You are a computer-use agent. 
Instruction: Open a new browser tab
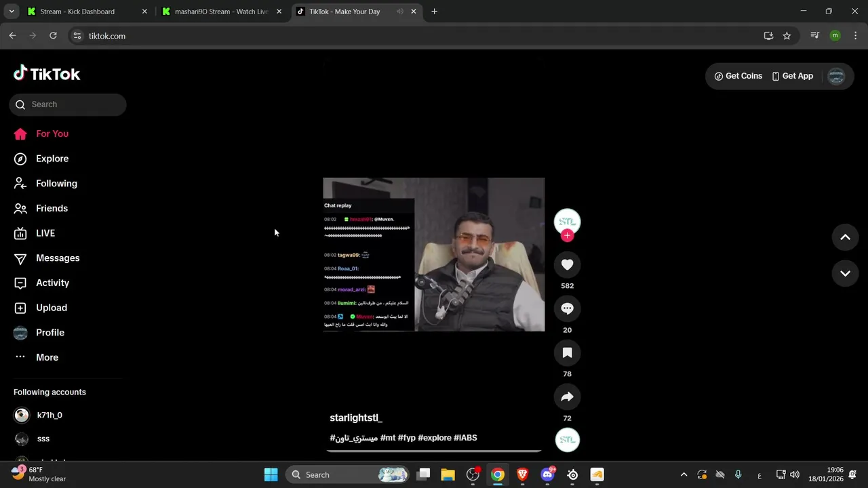(434, 12)
